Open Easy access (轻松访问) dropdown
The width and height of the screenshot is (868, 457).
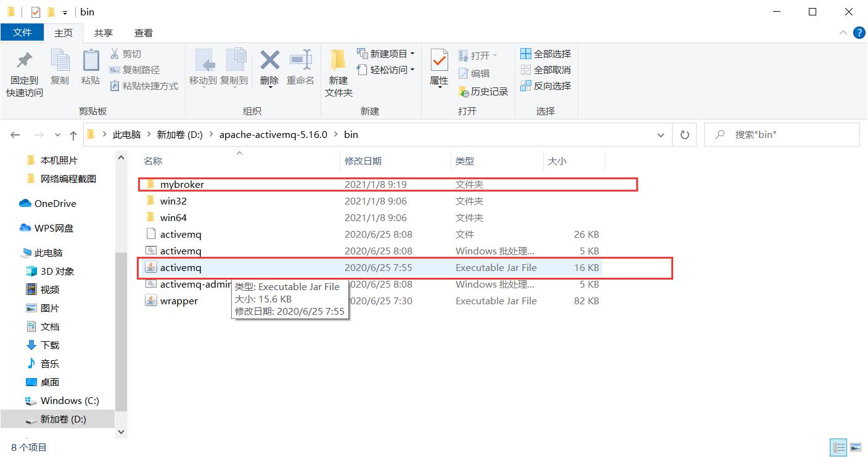(386, 70)
